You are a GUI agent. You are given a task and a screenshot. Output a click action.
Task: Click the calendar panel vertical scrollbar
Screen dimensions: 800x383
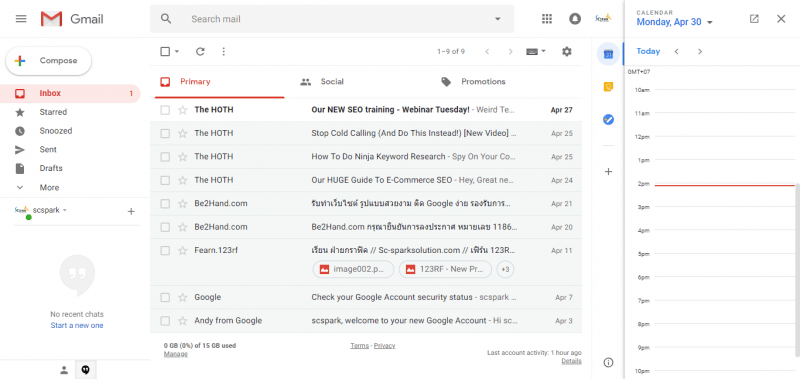click(x=797, y=270)
